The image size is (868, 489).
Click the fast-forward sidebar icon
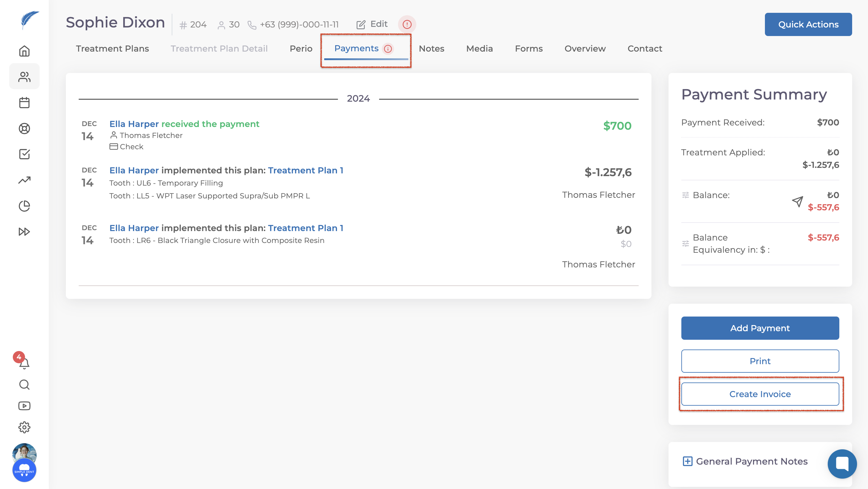pyautogui.click(x=24, y=232)
